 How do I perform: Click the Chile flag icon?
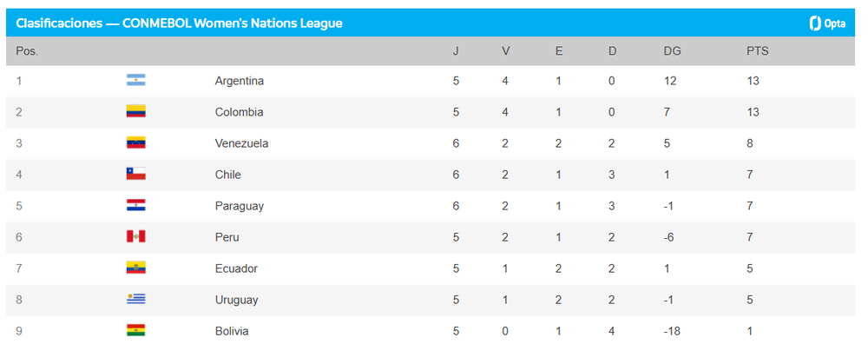(x=135, y=175)
